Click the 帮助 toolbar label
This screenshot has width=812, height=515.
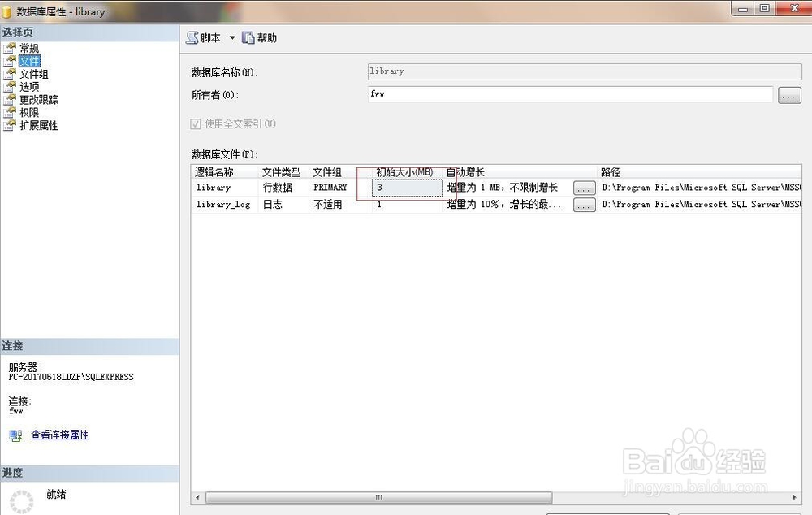pos(266,38)
